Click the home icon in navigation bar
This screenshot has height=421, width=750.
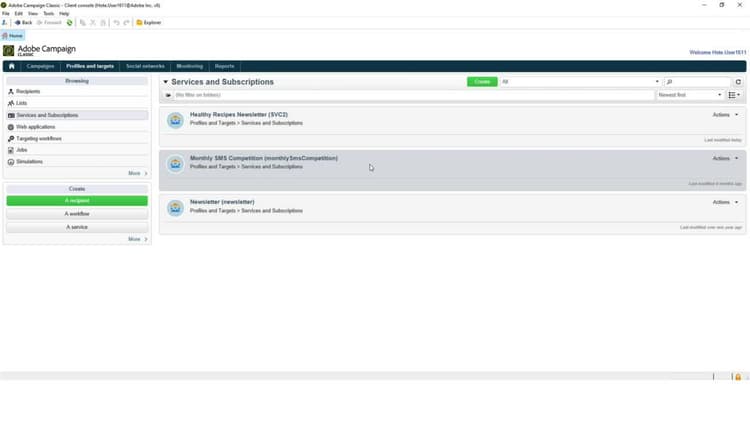tap(11, 66)
